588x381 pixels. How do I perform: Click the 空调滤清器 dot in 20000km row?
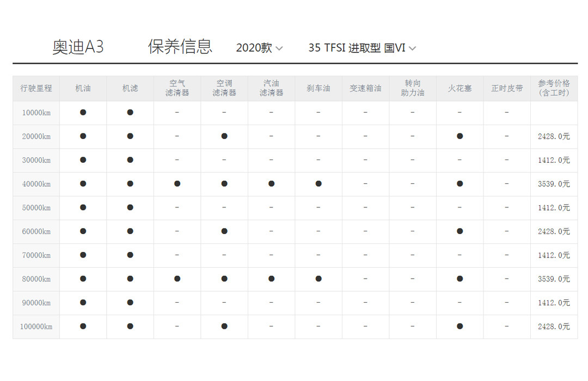(224, 136)
